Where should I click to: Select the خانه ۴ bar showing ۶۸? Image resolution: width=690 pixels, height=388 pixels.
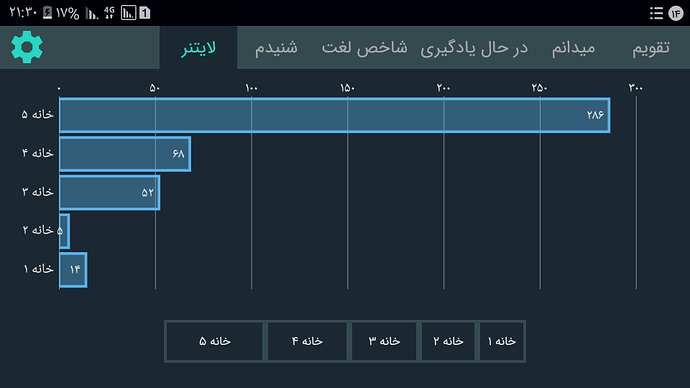(x=125, y=154)
